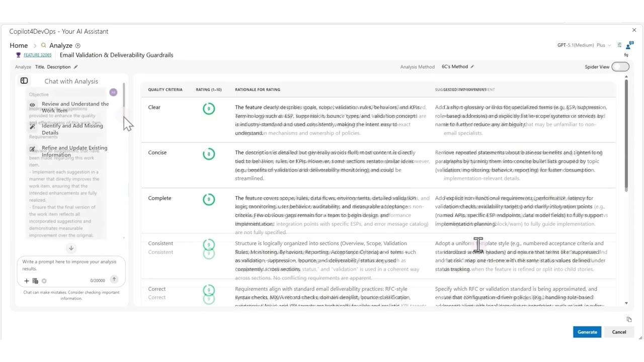The image size is (644, 362).
Task: Open the GPT-5.1 model dropdown
Action: click(584, 45)
